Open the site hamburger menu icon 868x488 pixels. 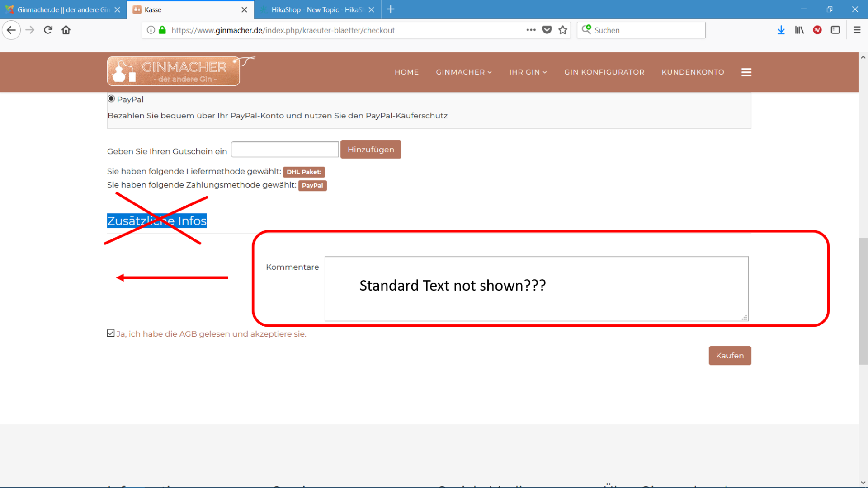tap(746, 72)
